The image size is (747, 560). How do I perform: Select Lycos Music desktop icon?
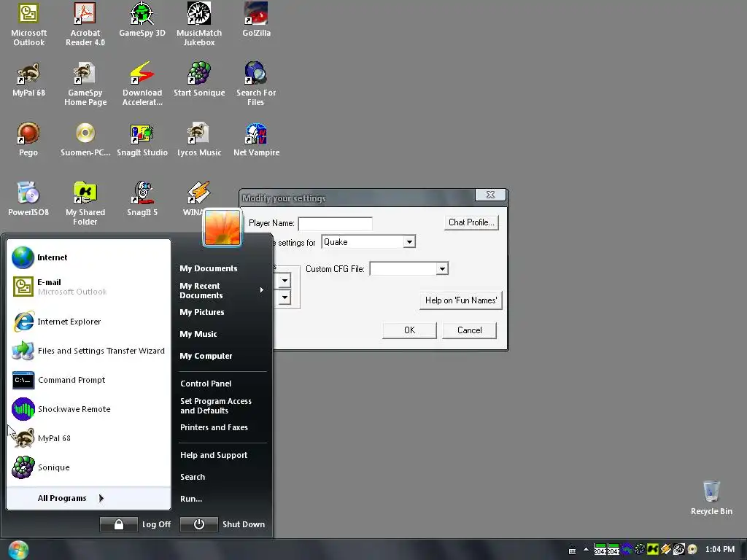coord(199,139)
